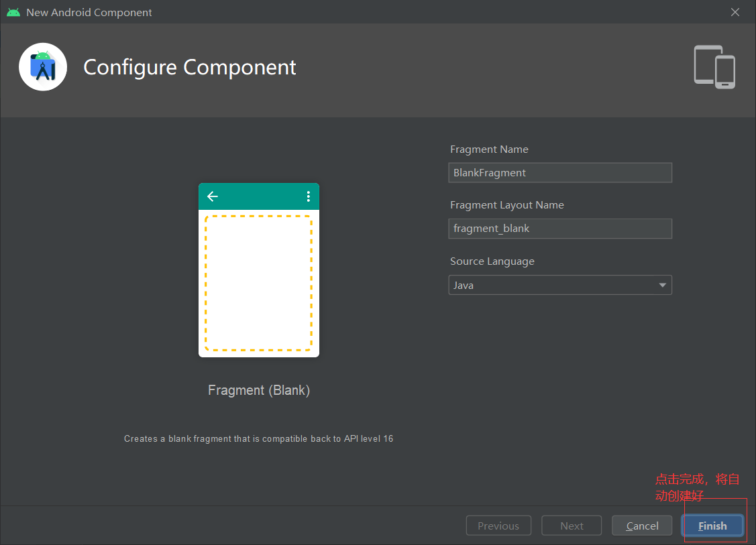Image resolution: width=756 pixels, height=545 pixels.
Task: Click the Android Studio logo icon
Action: pyautogui.click(x=43, y=67)
